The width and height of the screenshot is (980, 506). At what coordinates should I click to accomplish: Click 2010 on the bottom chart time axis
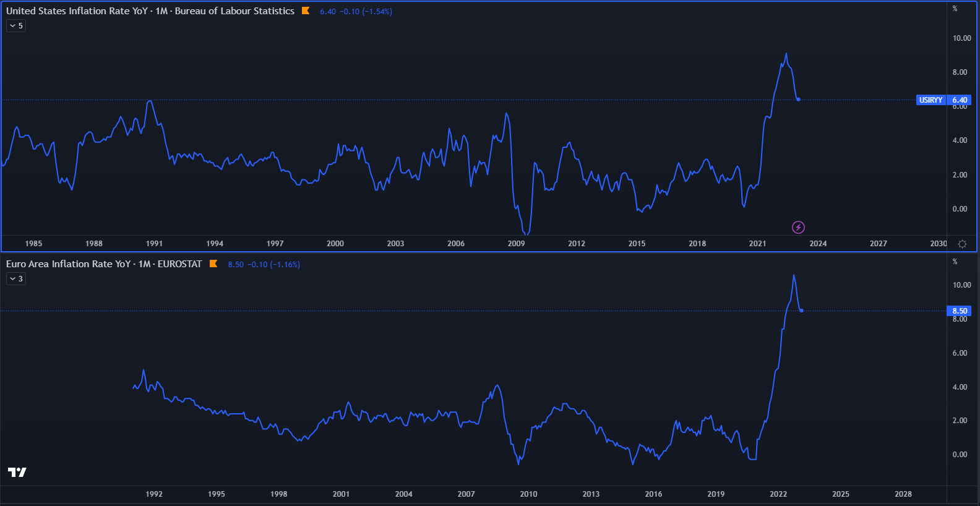[528, 494]
